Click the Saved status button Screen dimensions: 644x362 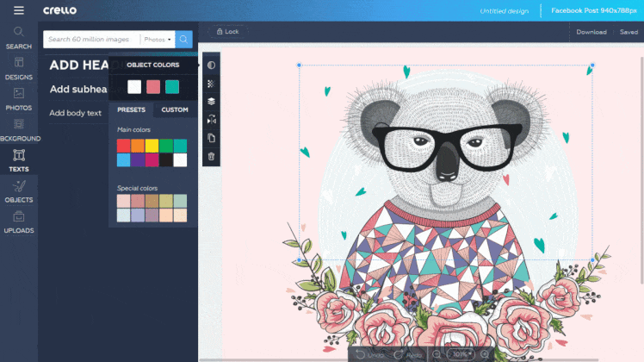click(629, 32)
